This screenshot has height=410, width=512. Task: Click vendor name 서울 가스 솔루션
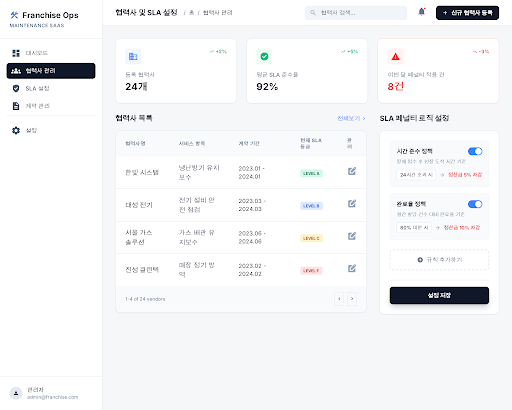click(139, 237)
